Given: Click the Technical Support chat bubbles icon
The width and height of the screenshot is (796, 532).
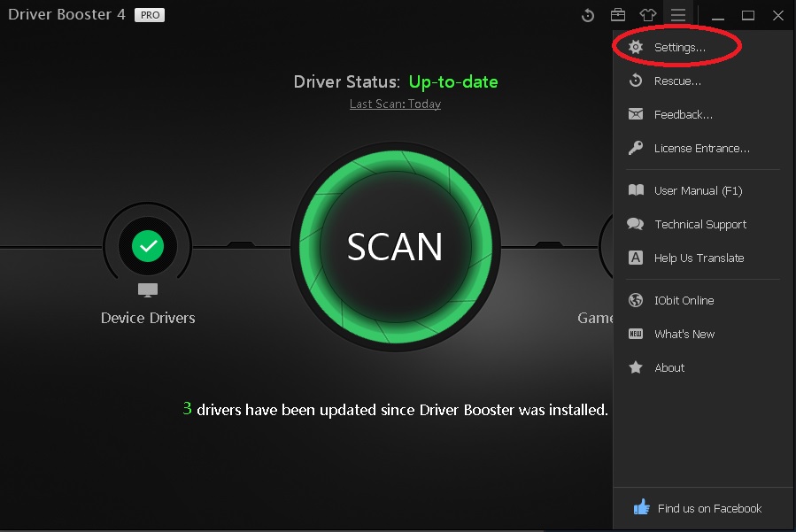Looking at the screenshot, I should click(x=636, y=224).
